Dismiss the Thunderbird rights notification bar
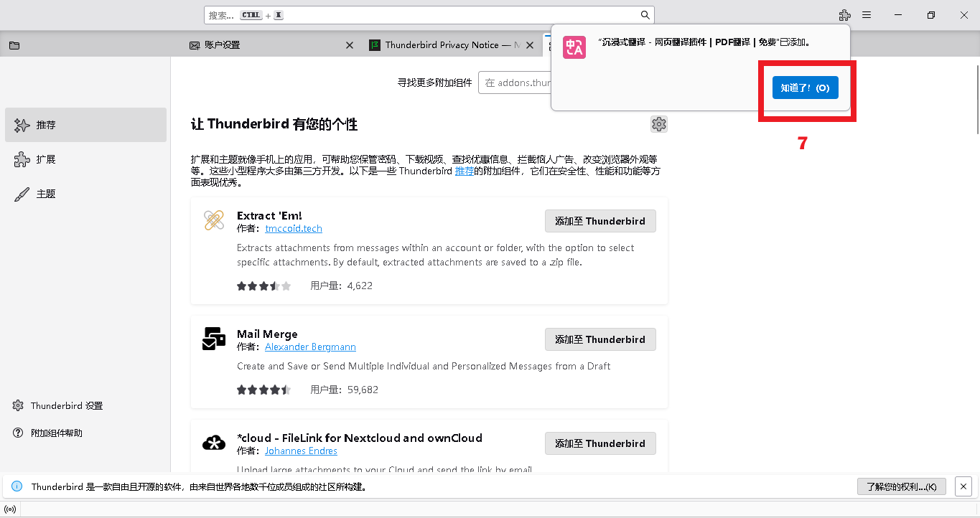Viewport: 980px width, 518px height. [x=964, y=486]
